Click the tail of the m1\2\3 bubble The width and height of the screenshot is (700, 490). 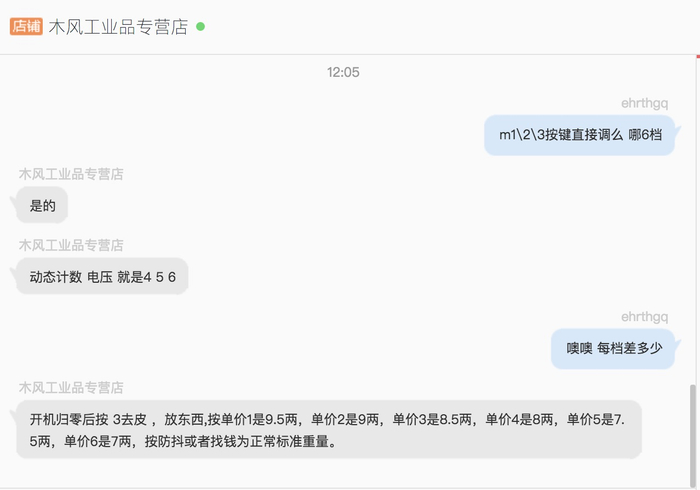(677, 130)
